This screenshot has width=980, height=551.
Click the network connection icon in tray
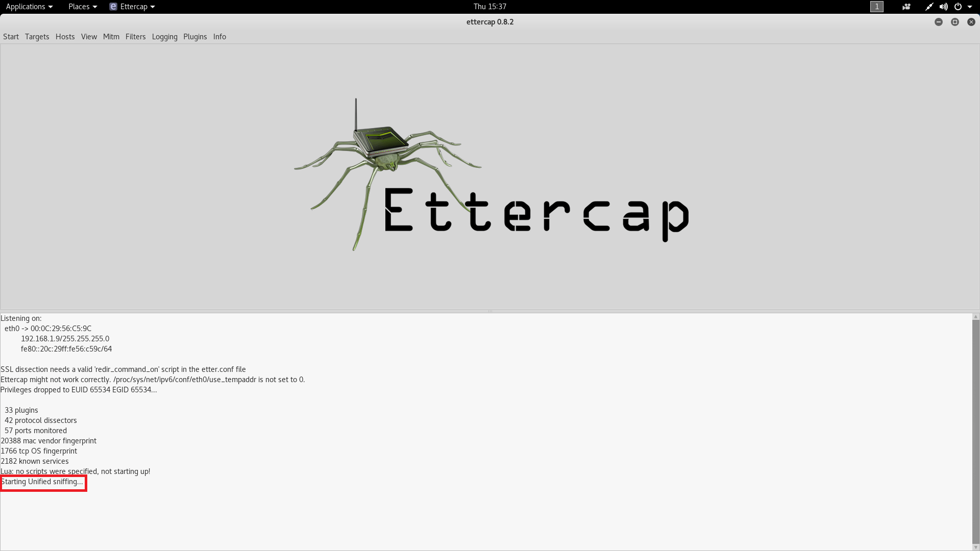pyautogui.click(x=929, y=7)
